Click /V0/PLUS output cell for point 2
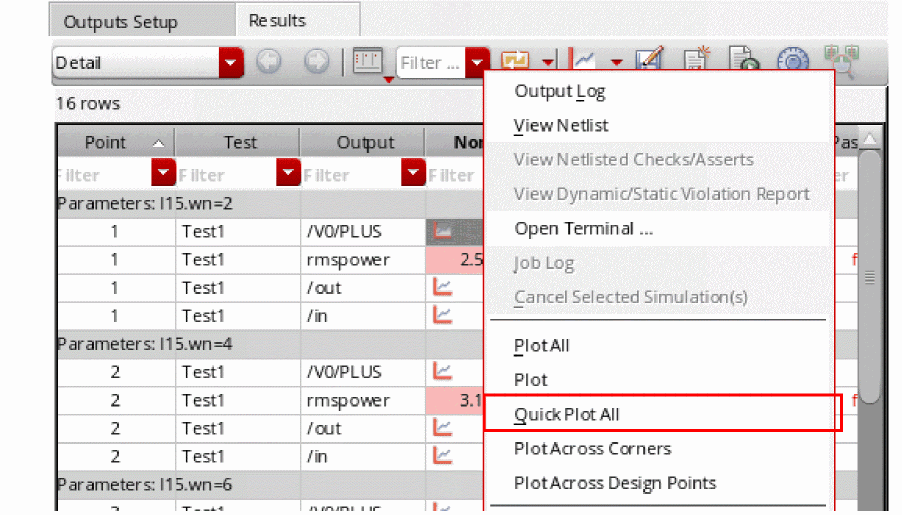This screenshot has height=515, width=902. [x=363, y=372]
